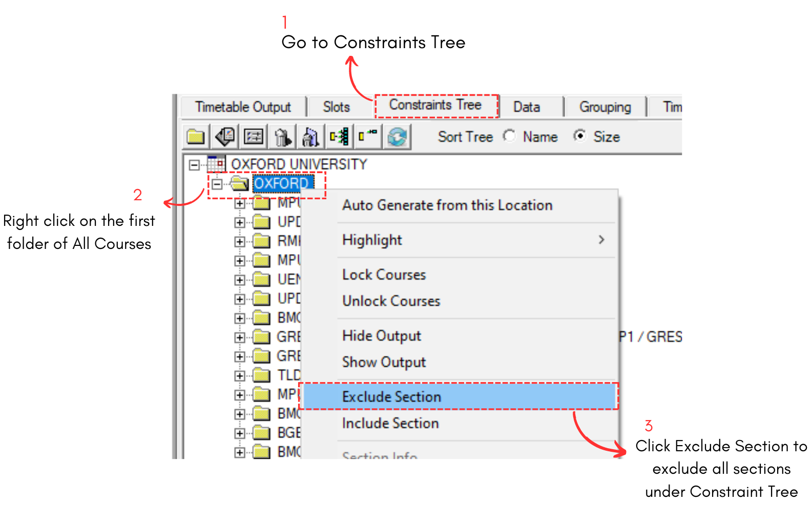Select the Size sort radio button
Image resolution: width=812 pixels, height=524 pixels.
(x=579, y=136)
